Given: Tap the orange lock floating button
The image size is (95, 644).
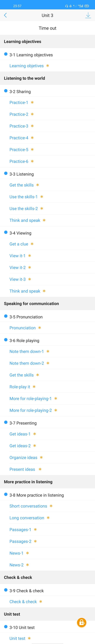Looking at the screenshot, I should [82, 623].
